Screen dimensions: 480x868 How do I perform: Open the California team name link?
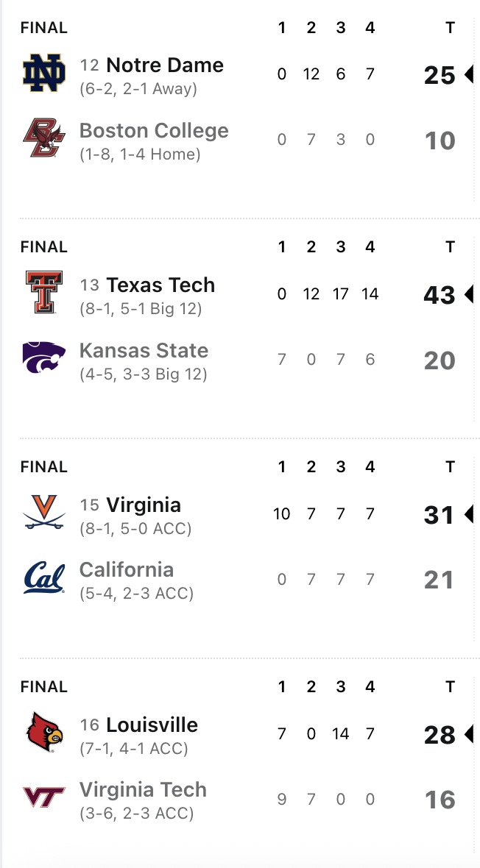pyautogui.click(x=127, y=569)
